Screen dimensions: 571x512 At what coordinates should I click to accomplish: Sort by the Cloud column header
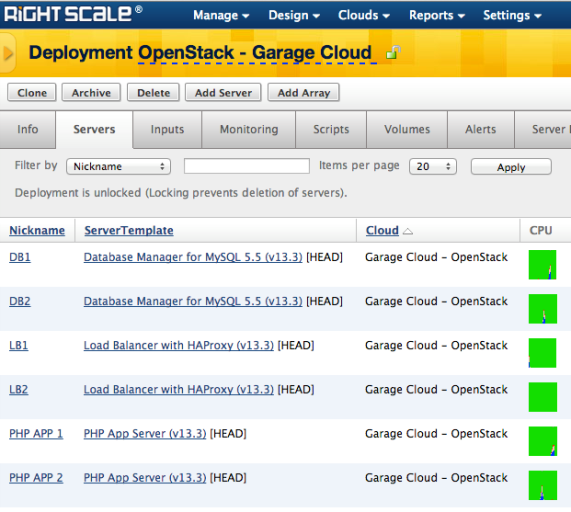[x=382, y=231]
